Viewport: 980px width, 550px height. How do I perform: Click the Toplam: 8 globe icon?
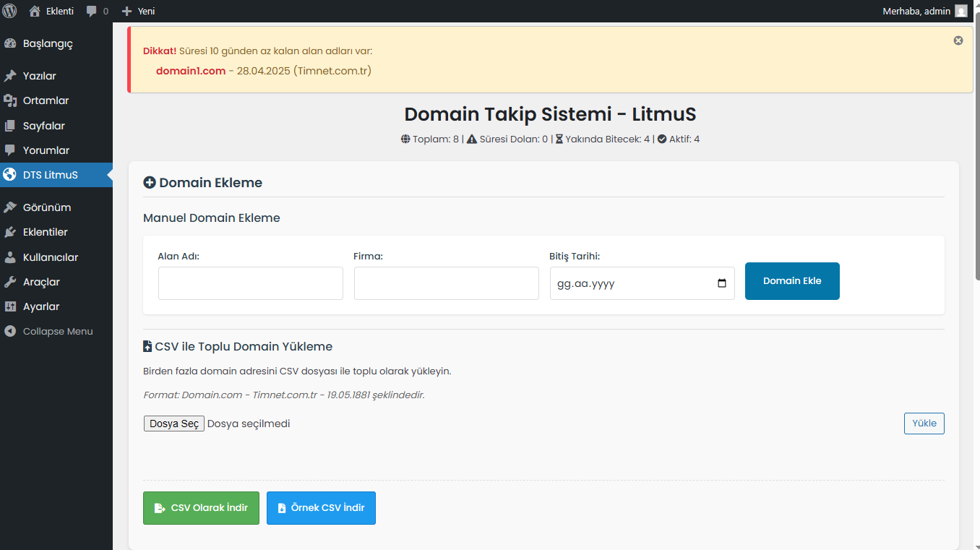click(405, 139)
